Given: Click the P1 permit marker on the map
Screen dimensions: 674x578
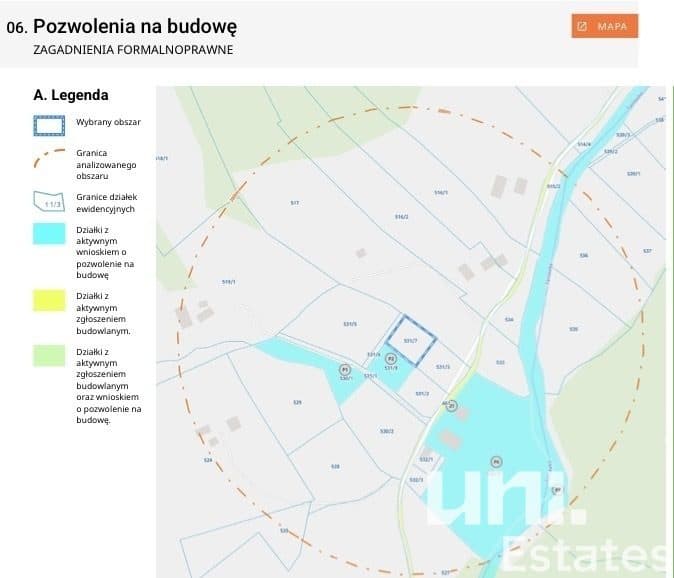Looking at the screenshot, I should [x=345, y=369].
